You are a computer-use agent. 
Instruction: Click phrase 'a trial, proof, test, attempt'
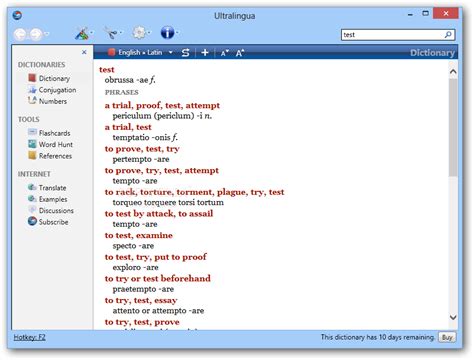(x=162, y=106)
